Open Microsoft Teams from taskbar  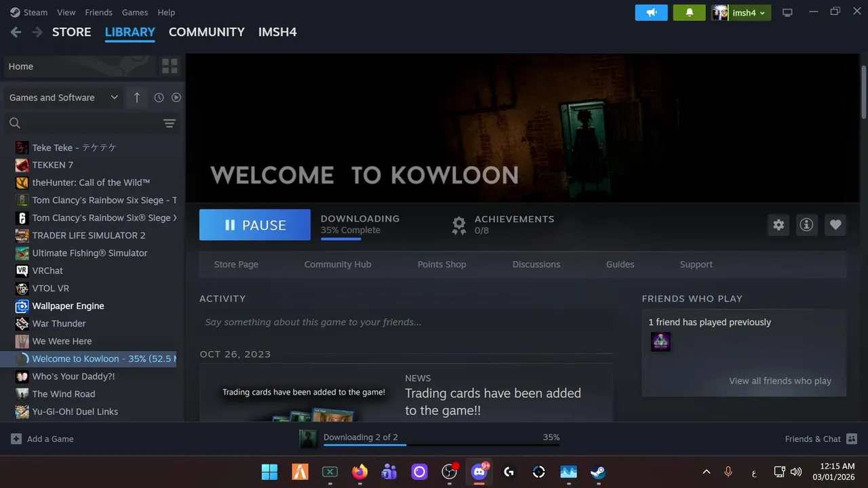pyautogui.click(x=389, y=472)
